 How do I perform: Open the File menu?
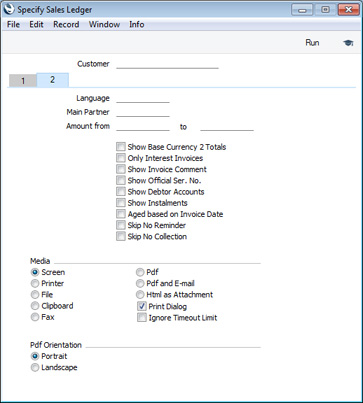13,24
